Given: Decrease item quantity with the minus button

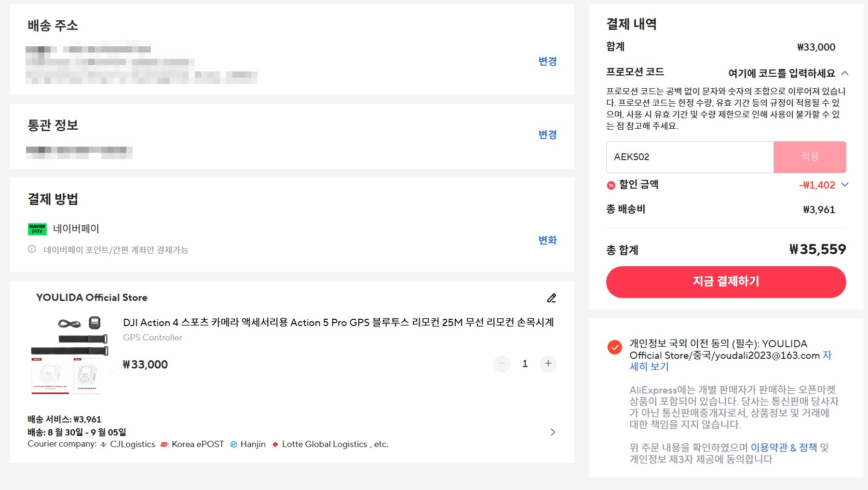Looking at the screenshot, I should pyautogui.click(x=502, y=364).
